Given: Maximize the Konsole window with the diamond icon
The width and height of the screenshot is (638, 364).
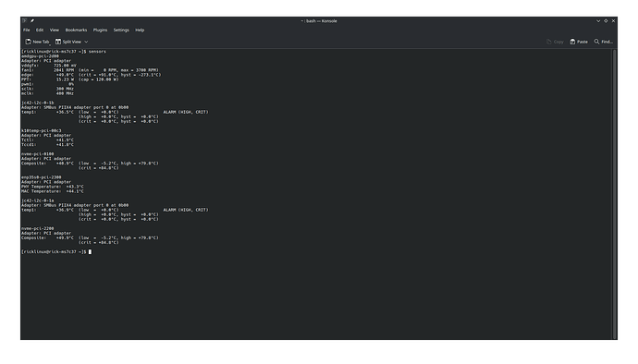Looking at the screenshot, I should click(606, 21).
